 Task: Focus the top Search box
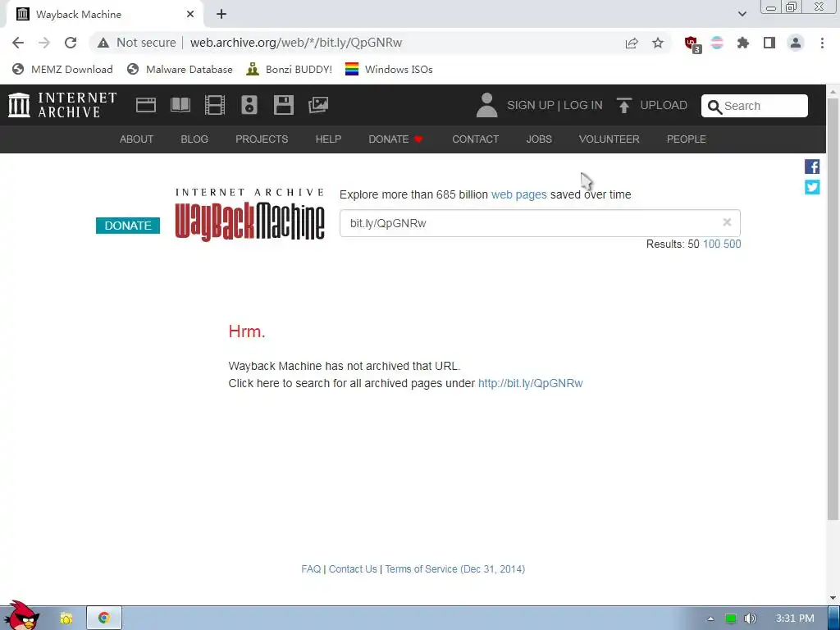coord(755,106)
